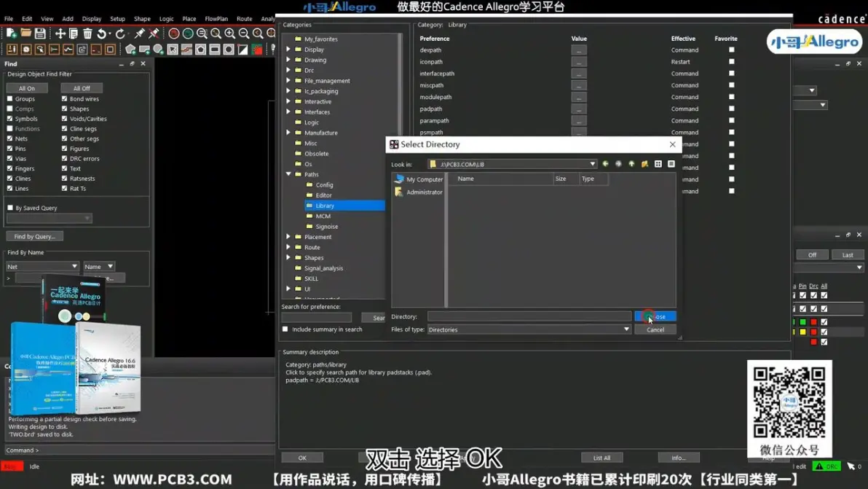The width and height of the screenshot is (868, 489).
Task: Open the Look in path dropdown
Action: click(x=592, y=164)
